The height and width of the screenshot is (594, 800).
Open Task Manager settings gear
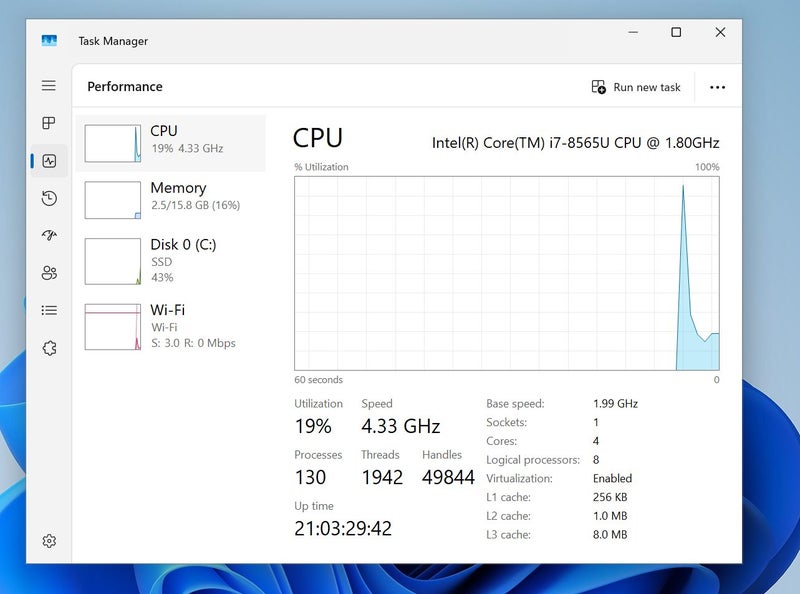point(49,540)
